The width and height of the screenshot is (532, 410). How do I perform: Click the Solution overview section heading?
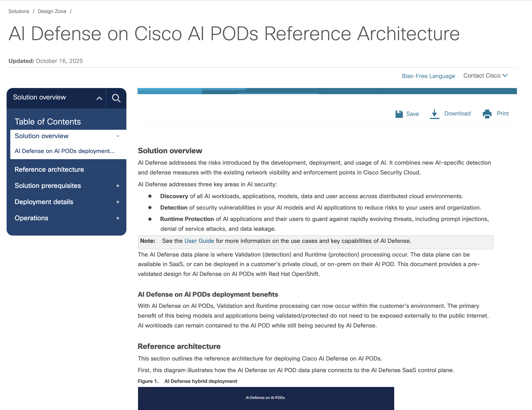170,151
